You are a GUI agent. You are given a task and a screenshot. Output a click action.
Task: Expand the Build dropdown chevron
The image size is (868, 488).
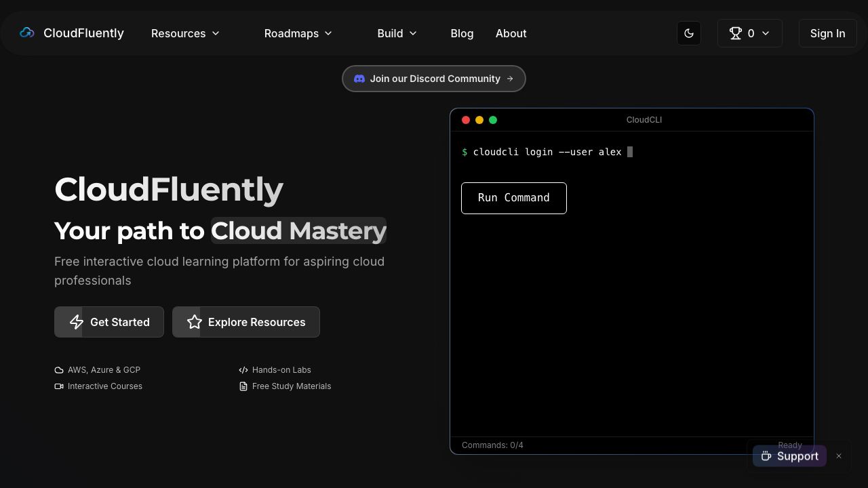tap(413, 33)
